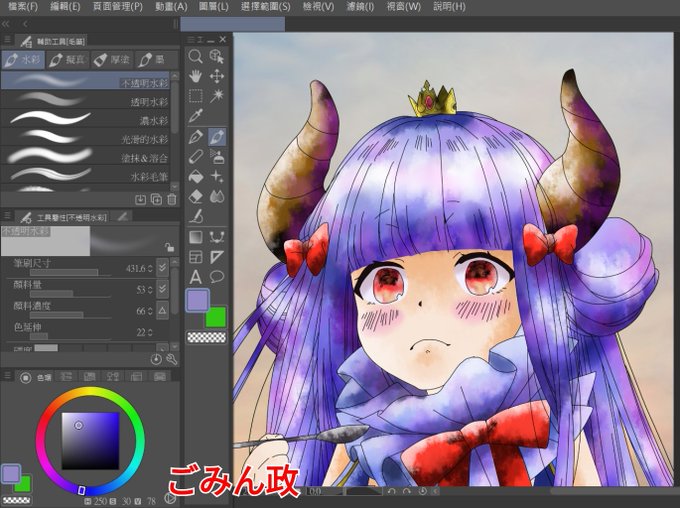Select the Magnifier zoom tool
This screenshot has height=508, width=680.
pos(195,56)
